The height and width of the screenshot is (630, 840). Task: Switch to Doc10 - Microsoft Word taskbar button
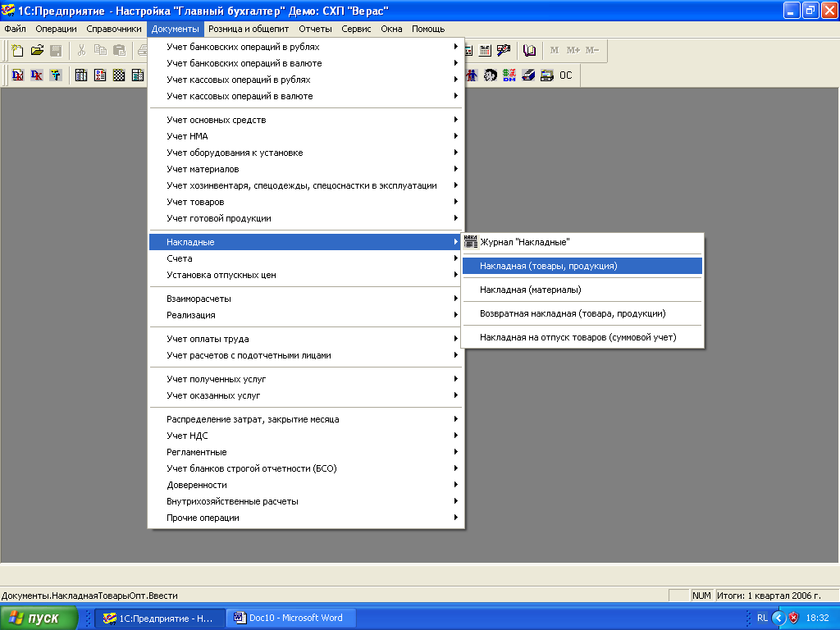[x=290, y=619]
